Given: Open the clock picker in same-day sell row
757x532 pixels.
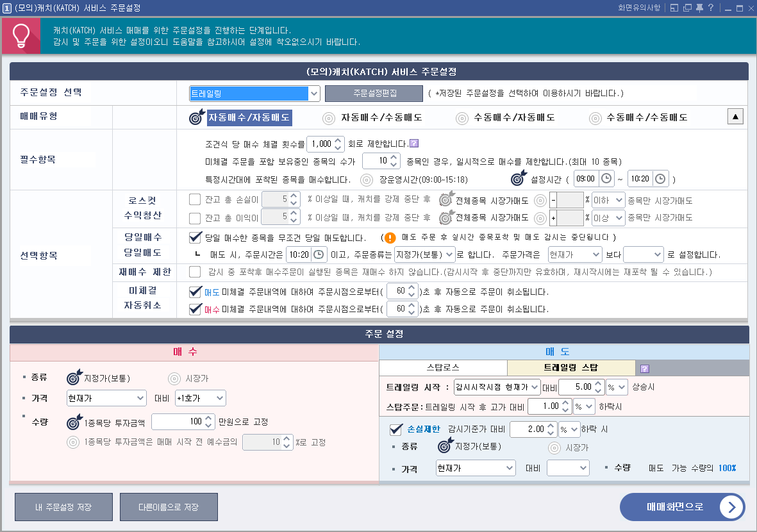Looking at the screenshot, I should coord(319,254).
